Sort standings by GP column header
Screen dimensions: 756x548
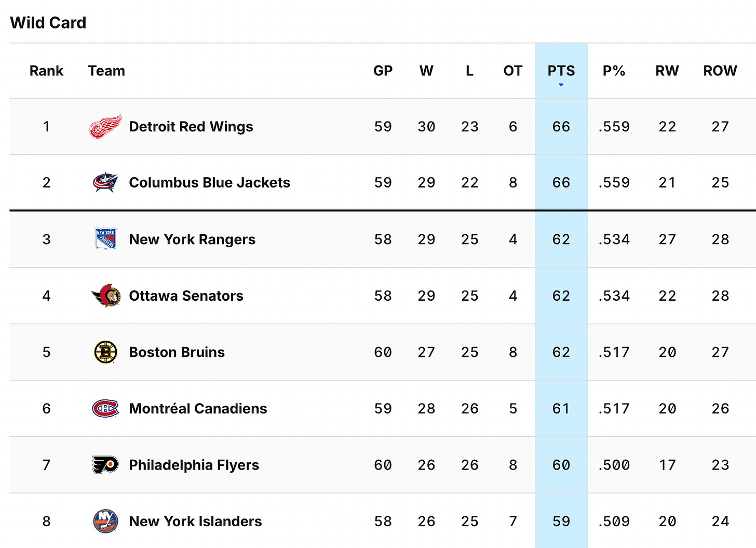click(383, 71)
